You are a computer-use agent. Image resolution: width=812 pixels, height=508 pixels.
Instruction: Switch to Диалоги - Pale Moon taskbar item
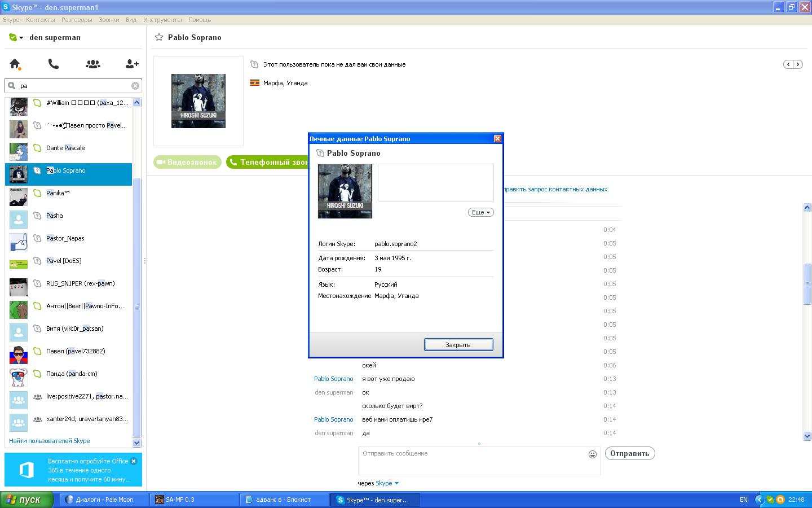105,500
